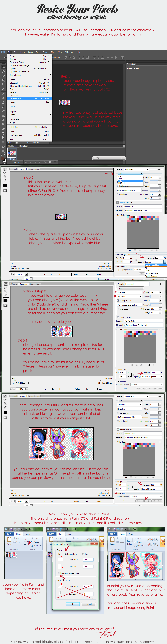167x644 pixels.
Task: Pick Nearest Neighbor in the Quality list
Action: coord(156,265)
